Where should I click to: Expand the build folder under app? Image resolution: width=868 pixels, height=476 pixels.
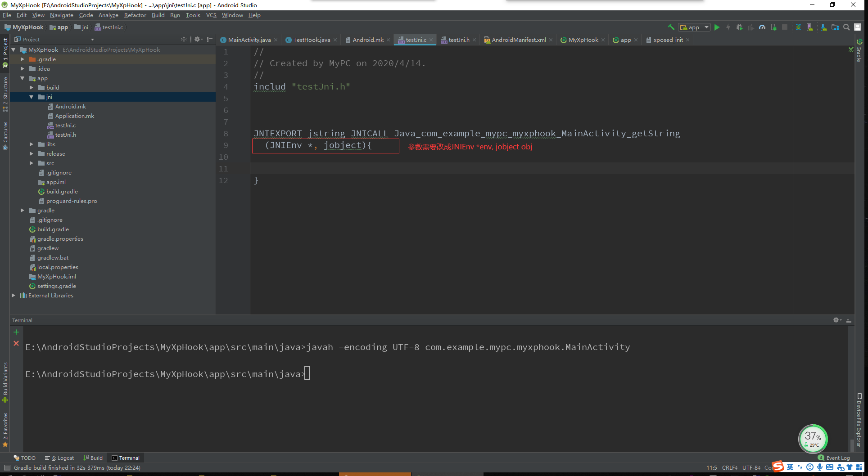(x=32, y=88)
